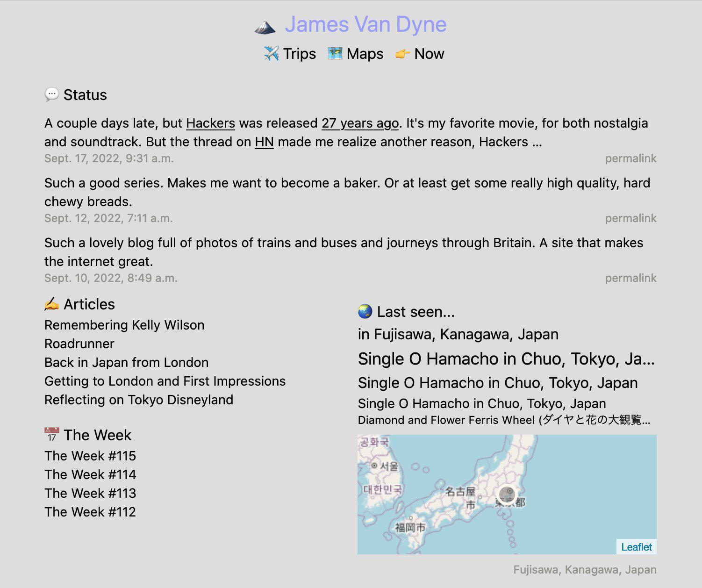Go to the Maps page
This screenshot has height=588, width=702.
[x=365, y=54]
